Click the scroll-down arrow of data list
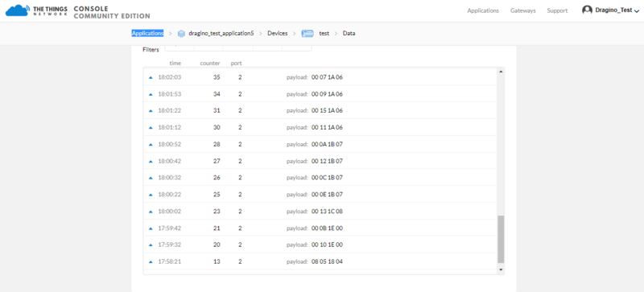The width and height of the screenshot is (644, 292). [x=500, y=269]
